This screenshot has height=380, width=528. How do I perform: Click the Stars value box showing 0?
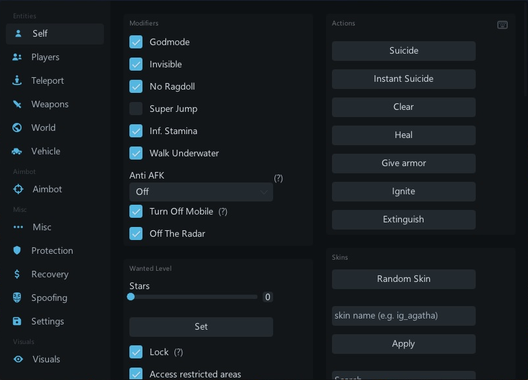tap(268, 297)
